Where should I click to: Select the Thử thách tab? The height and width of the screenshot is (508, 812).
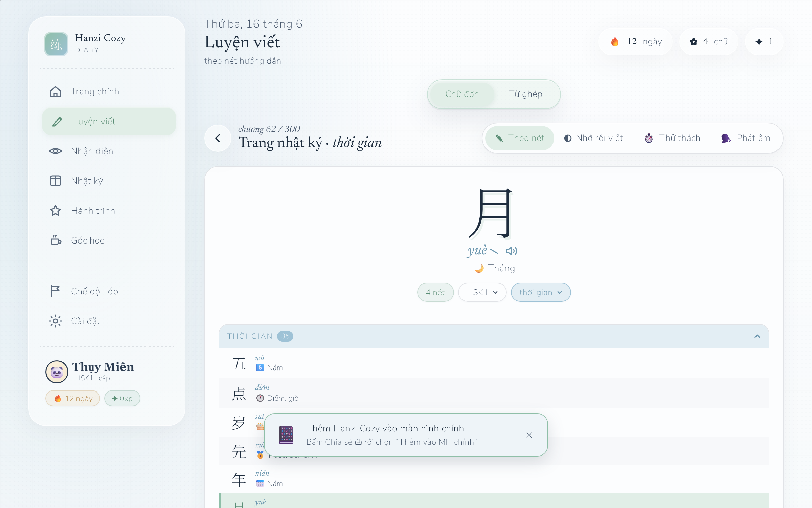point(672,138)
